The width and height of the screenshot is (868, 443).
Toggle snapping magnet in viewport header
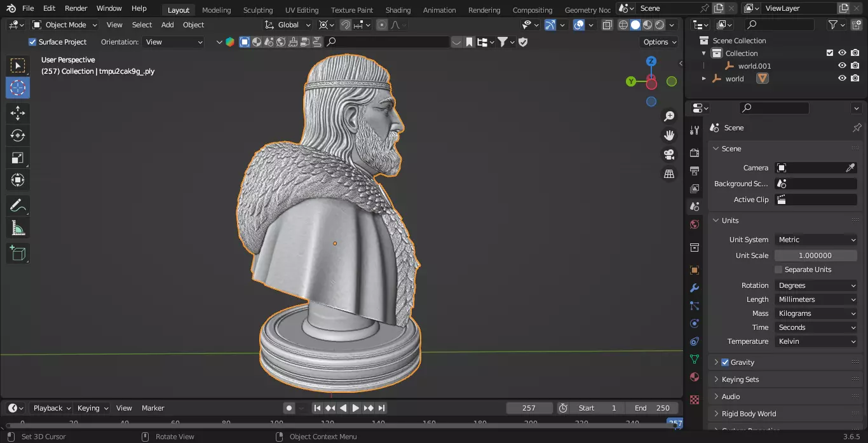[x=346, y=25]
